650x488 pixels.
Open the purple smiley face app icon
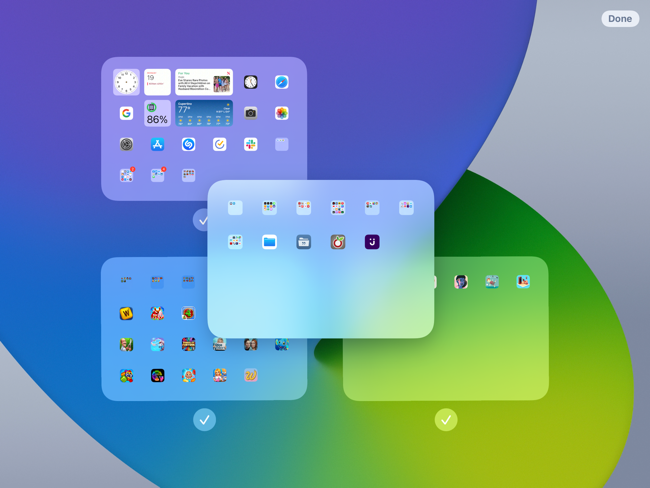click(x=372, y=242)
